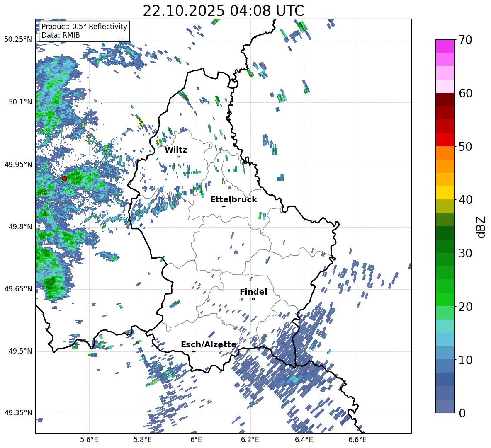Click the 6.4°E longitude label
Viewport: 491px width, 448px height.
click(x=304, y=440)
